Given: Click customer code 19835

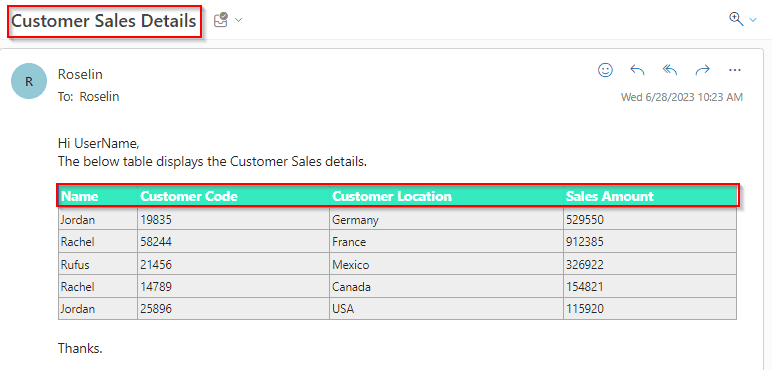Looking at the screenshot, I should coord(233,220).
